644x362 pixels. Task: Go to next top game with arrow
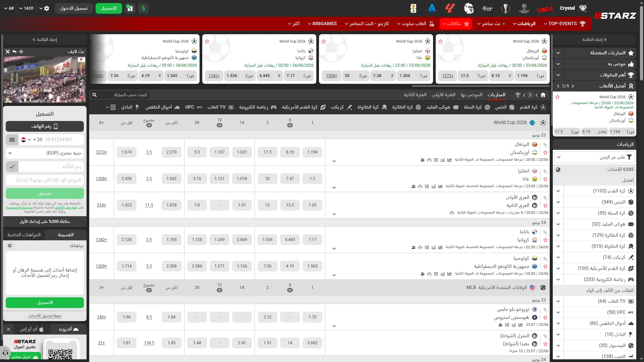coord(558,86)
